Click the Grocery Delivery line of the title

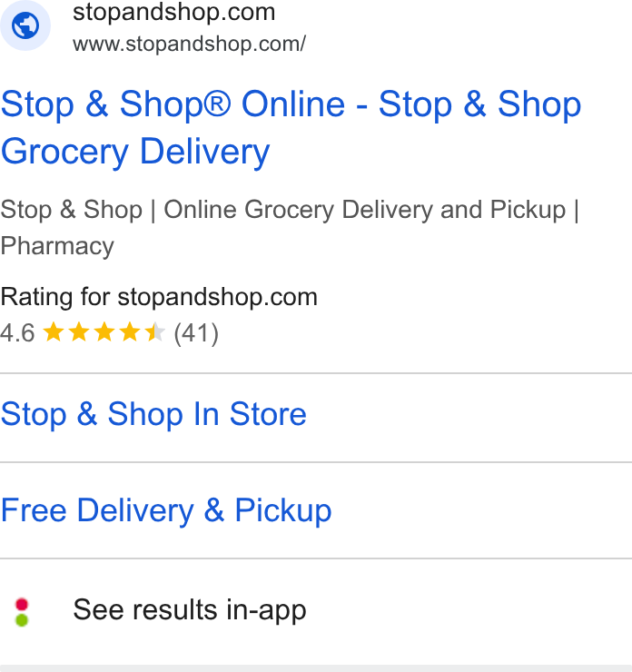pos(135,152)
